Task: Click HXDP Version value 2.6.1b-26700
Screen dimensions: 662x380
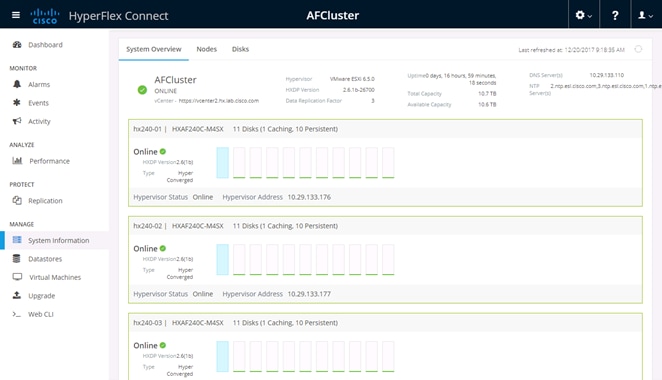Action: pyautogui.click(x=358, y=90)
